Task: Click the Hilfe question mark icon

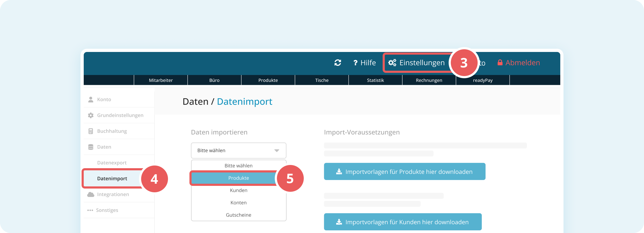Action: click(355, 63)
